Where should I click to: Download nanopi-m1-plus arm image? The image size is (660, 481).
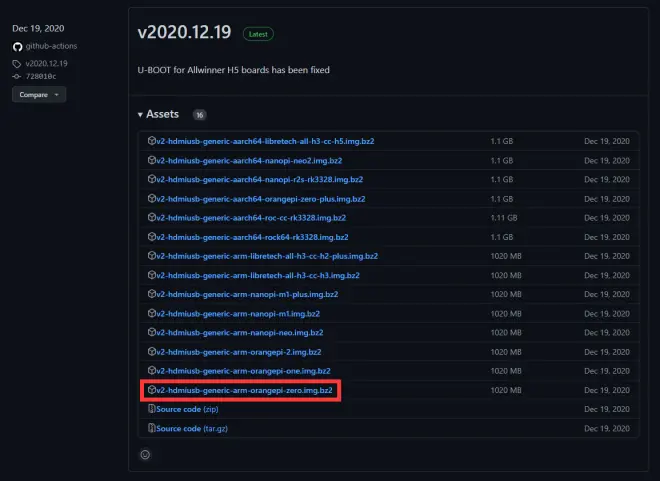(247, 294)
